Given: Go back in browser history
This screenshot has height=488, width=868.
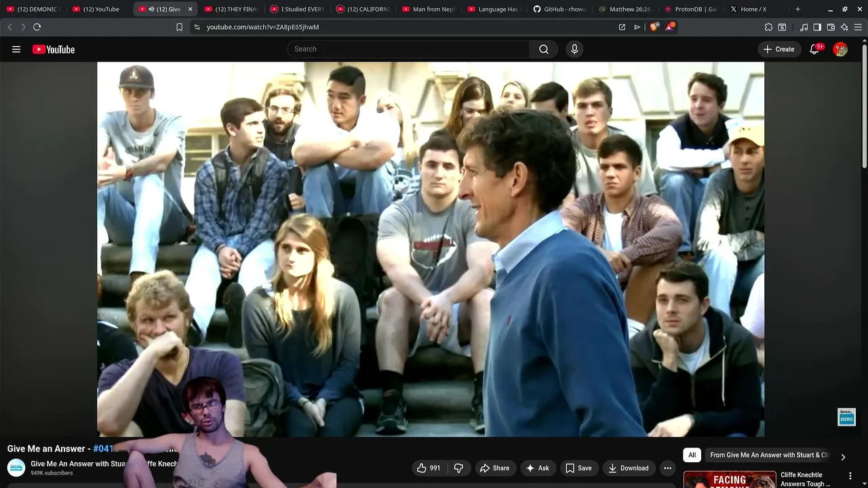Looking at the screenshot, I should [9, 27].
